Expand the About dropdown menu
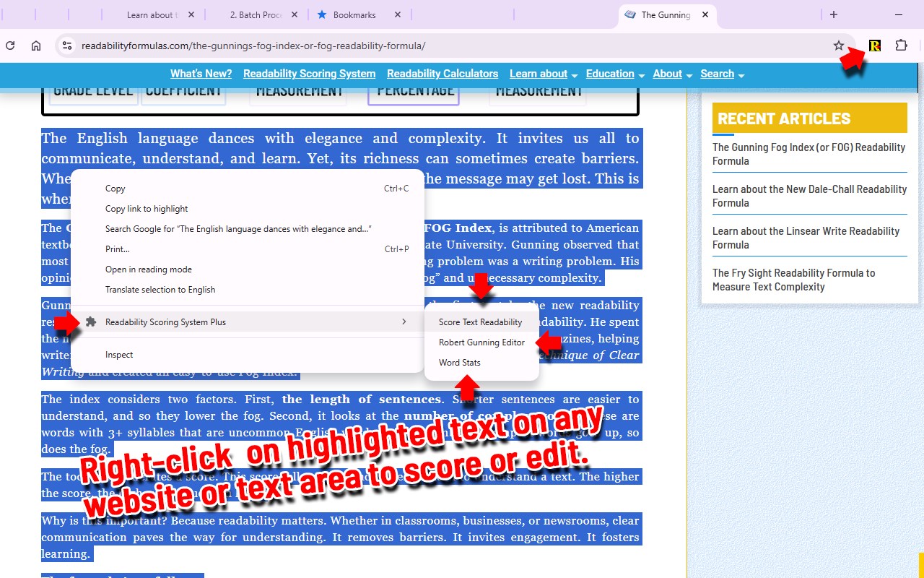The height and width of the screenshot is (578, 924). (672, 74)
